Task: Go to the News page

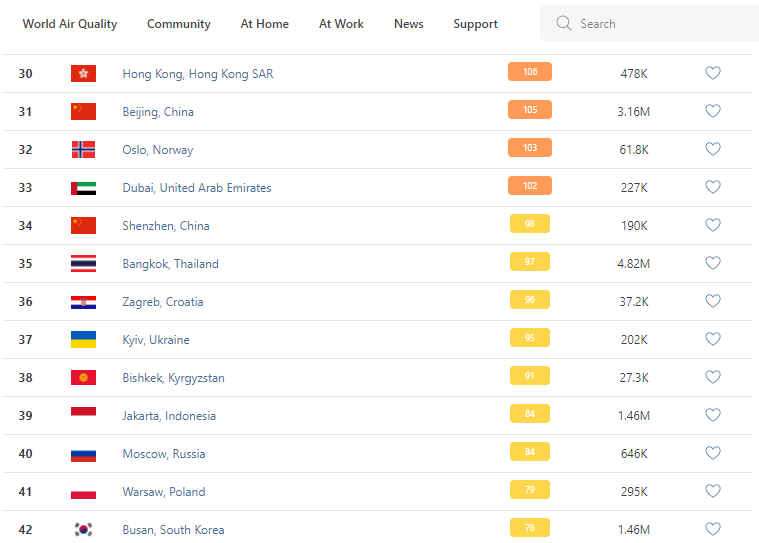Action: click(x=408, y=24)
